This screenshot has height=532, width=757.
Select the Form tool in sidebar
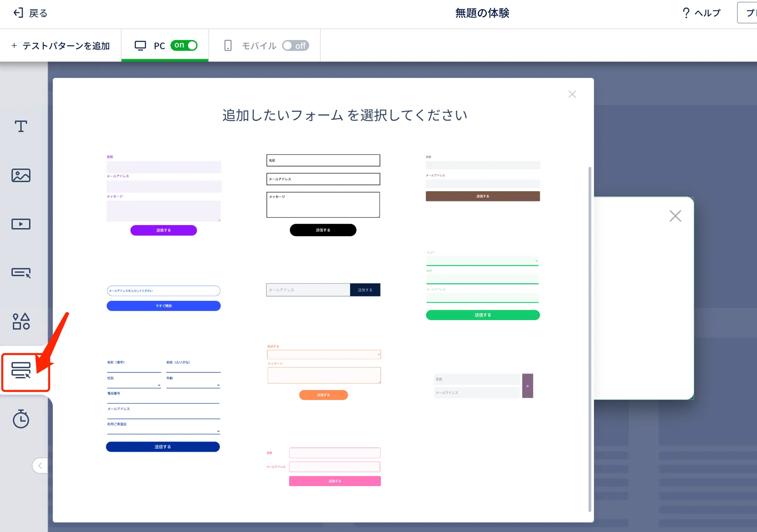pyautogui.click(x=21, y=370)
